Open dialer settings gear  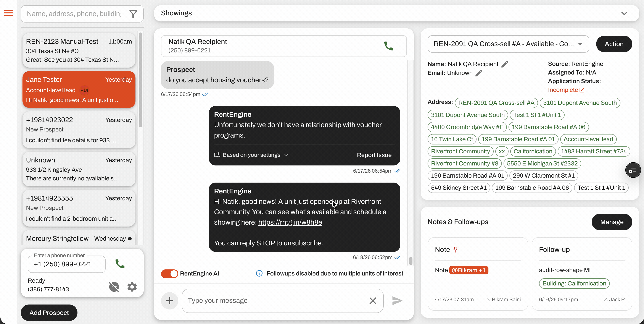[132, 287]
